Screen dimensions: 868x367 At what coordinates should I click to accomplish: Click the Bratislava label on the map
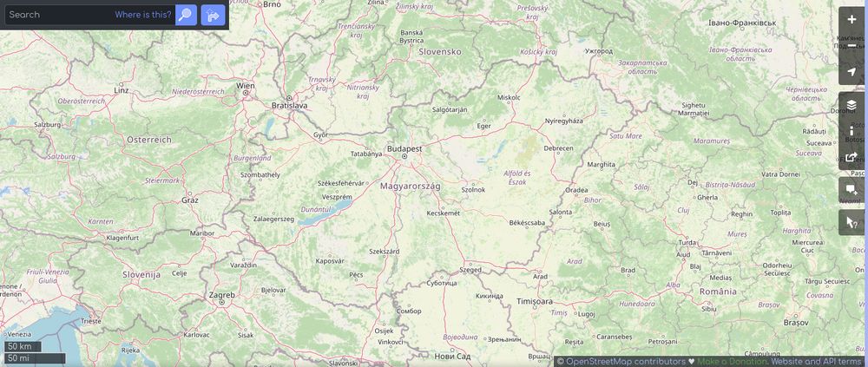coord(289,105)
